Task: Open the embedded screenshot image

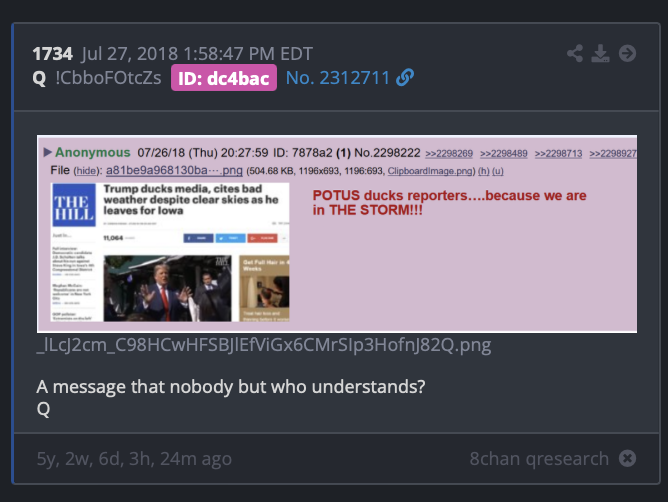Action: tap(337, 234)
